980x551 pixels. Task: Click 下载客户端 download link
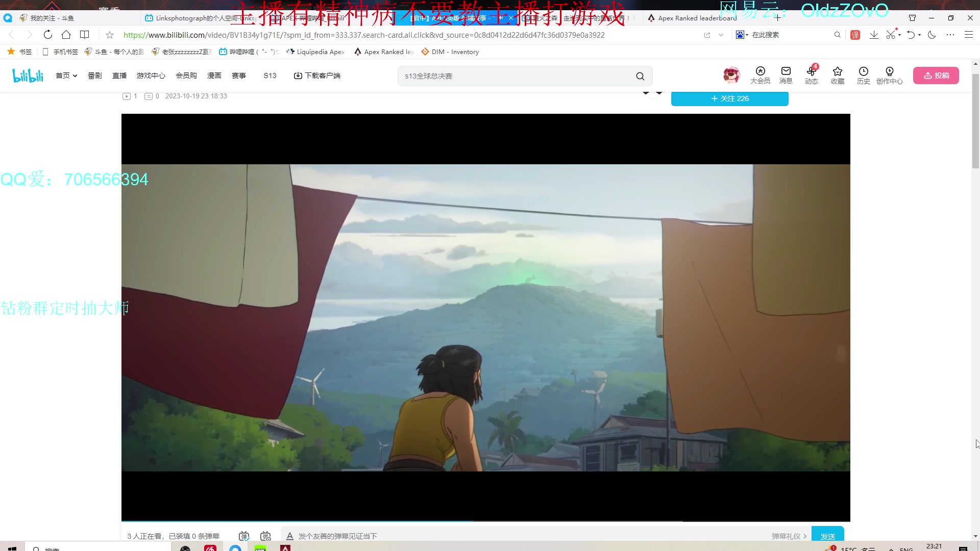(x=317, y=76)
